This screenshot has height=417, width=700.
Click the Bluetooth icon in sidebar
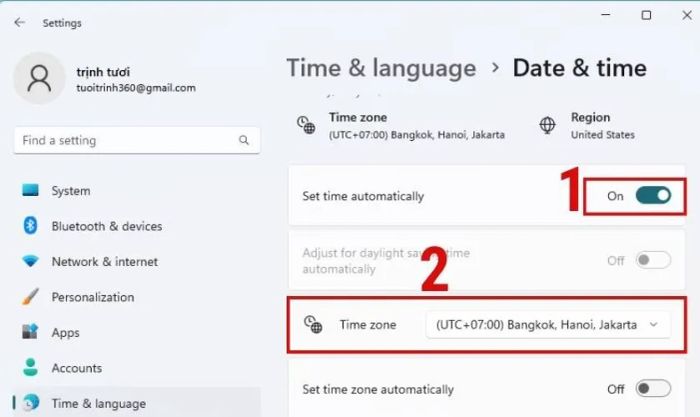pos(30,226)
